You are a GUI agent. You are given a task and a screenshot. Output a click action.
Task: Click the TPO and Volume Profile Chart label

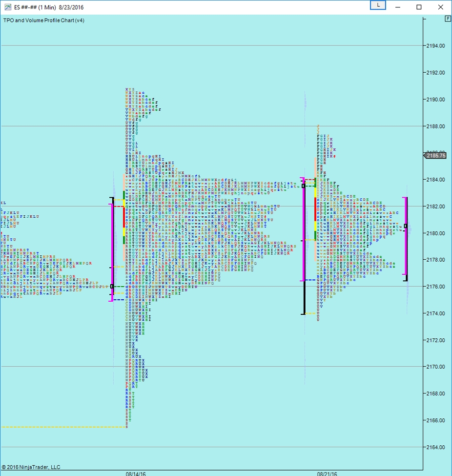point(43,20)
